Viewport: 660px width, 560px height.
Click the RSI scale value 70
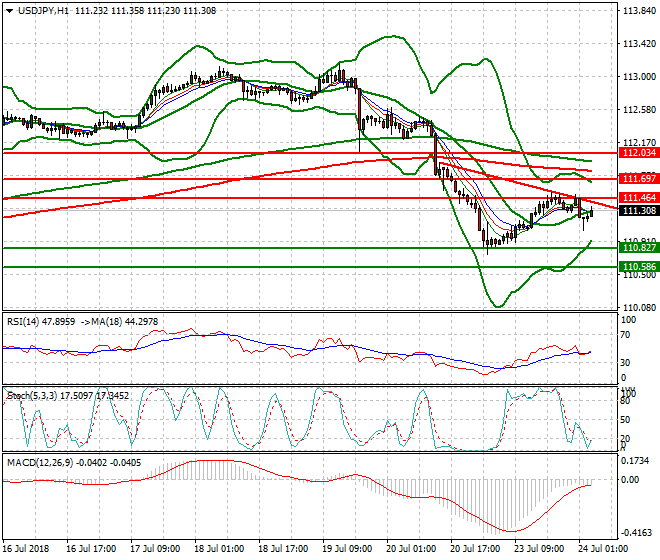pyautogui.click(x=627, y=338)
